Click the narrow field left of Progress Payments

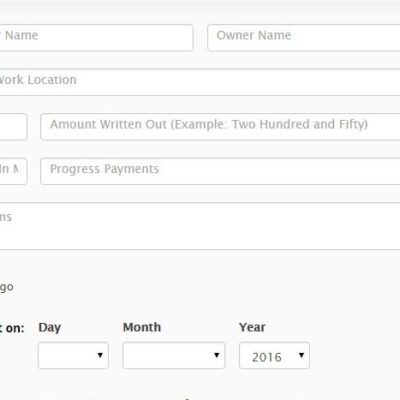(x=13, y=171)
